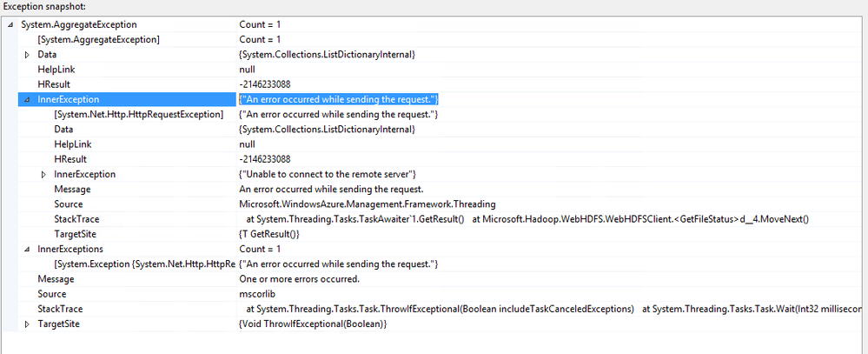The image size is (868, 354).
Task: Collapse the highlighted InnerException node
Action: 27,100
